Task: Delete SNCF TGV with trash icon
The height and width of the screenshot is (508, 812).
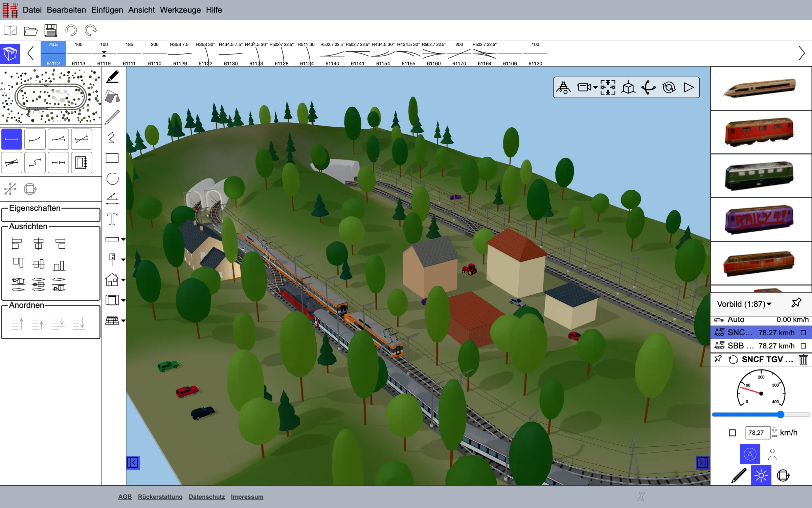Action: coord(803,359)
